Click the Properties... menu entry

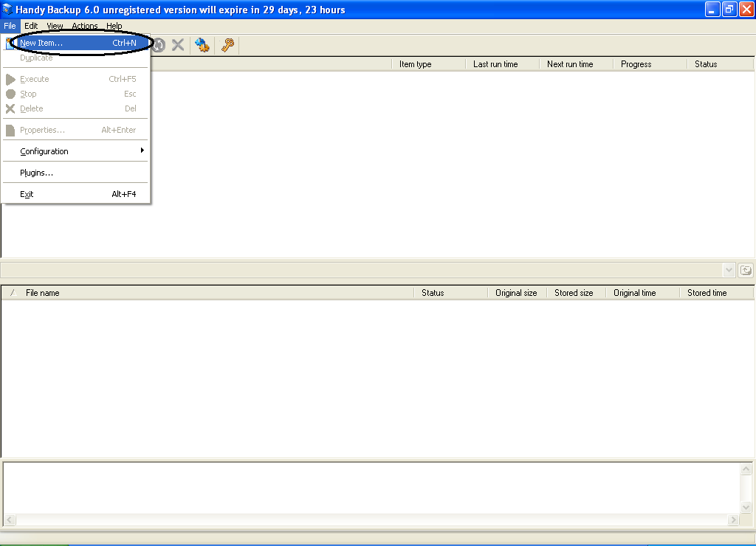click(x=76, y=130)
